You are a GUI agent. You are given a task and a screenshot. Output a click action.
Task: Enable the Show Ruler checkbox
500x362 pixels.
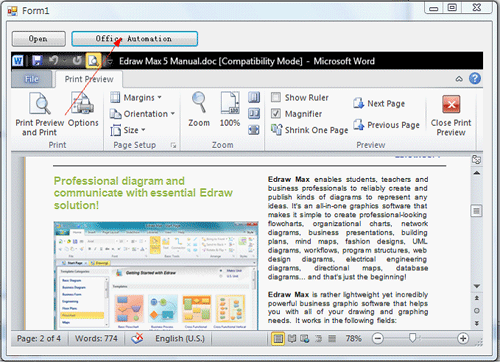coord(276,97)
